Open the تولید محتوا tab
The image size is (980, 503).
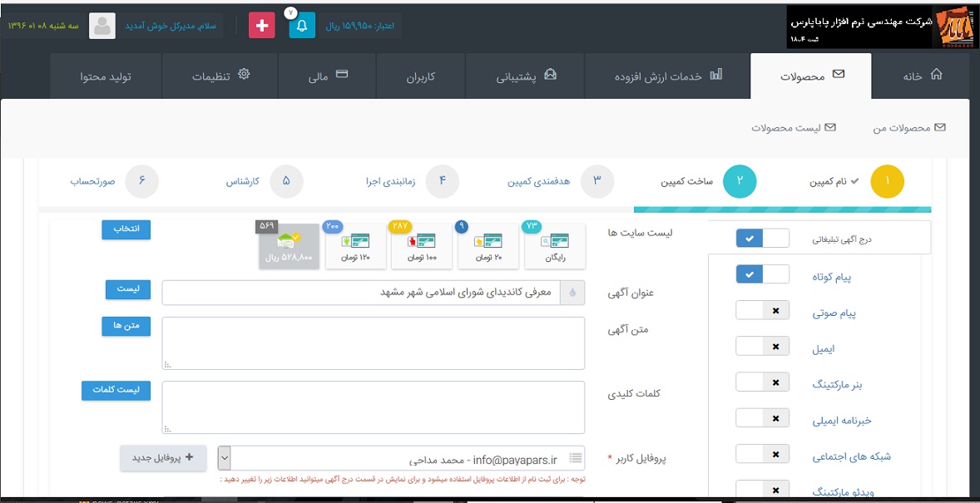(x=106, y=76)
